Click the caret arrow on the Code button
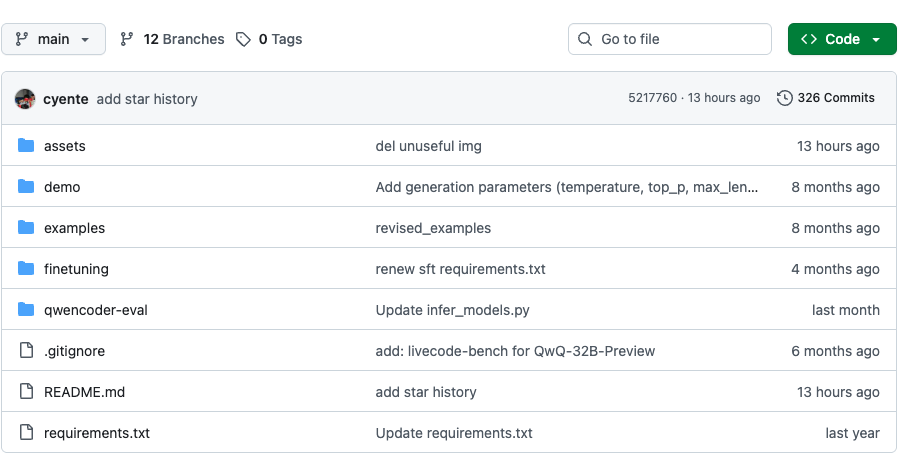 point(876,40)
